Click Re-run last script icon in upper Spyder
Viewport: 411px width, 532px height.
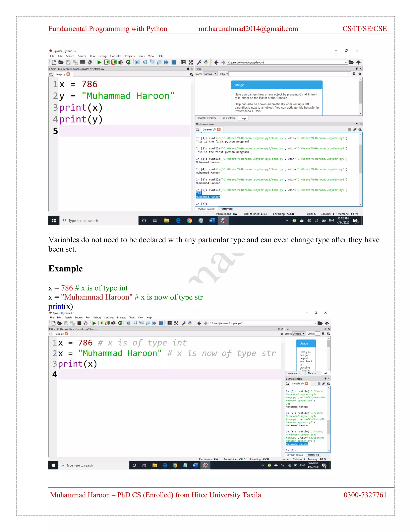coord(128,62)
